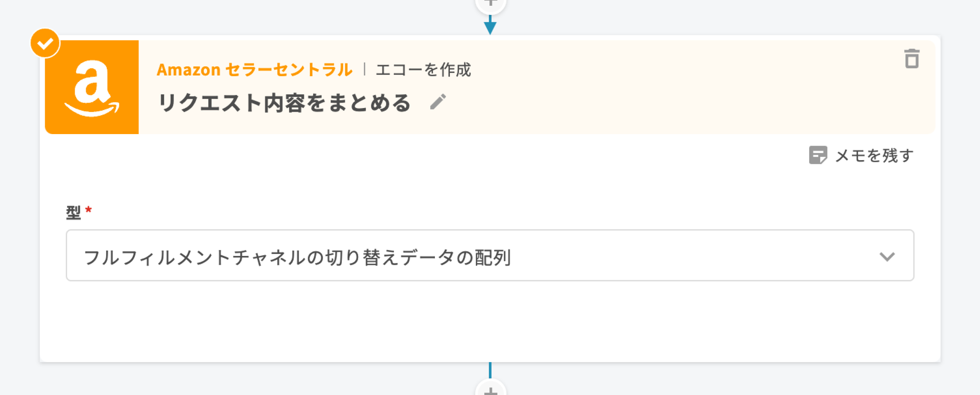Image resolution: width=980 pixels, height=395 pixels.
Task: Click the empty white area below the dropdown
Action: click(490, 322)
